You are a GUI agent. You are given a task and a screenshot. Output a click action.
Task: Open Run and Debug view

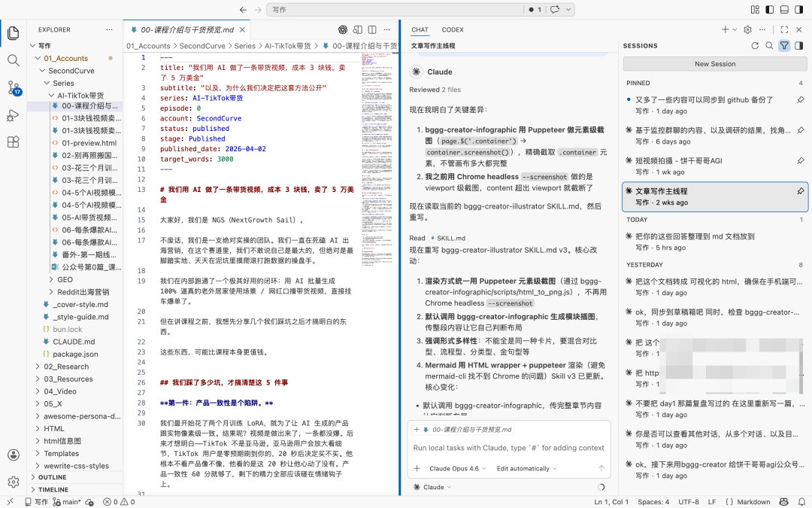(14, 115)
